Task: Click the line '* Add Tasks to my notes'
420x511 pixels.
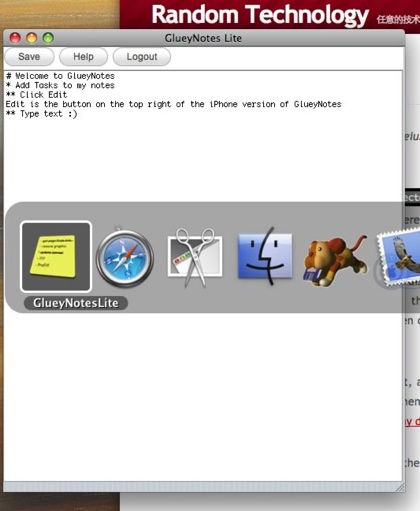Action: click(60, 85)
